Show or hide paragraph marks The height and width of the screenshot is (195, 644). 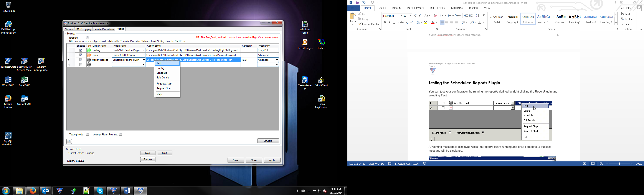click(x=484, y=16)
